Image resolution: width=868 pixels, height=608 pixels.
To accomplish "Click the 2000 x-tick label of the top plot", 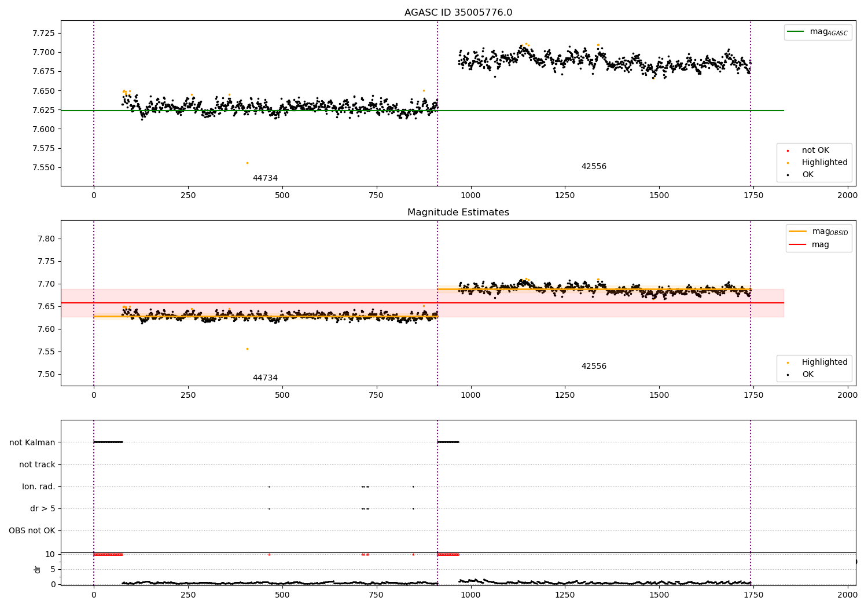I will pos(848,196).
